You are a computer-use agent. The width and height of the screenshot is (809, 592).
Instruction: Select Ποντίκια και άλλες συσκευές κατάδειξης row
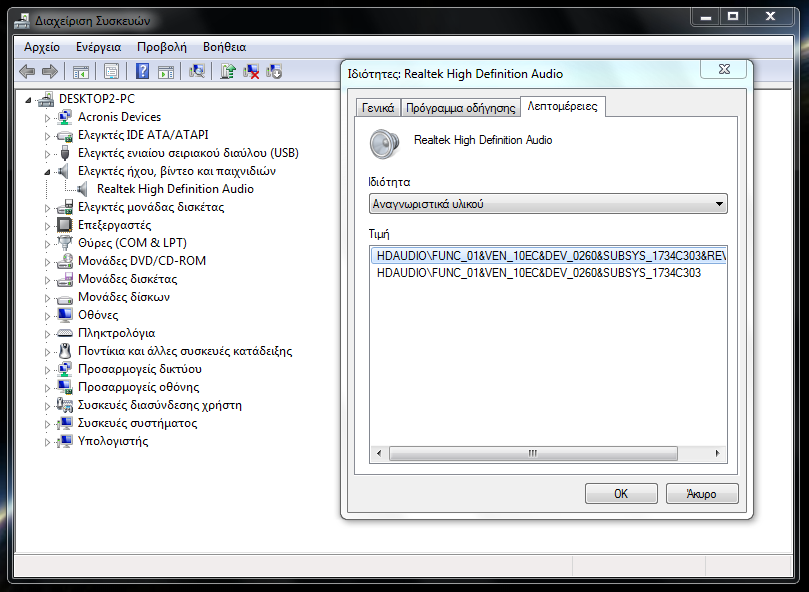(x=185, y=351)
